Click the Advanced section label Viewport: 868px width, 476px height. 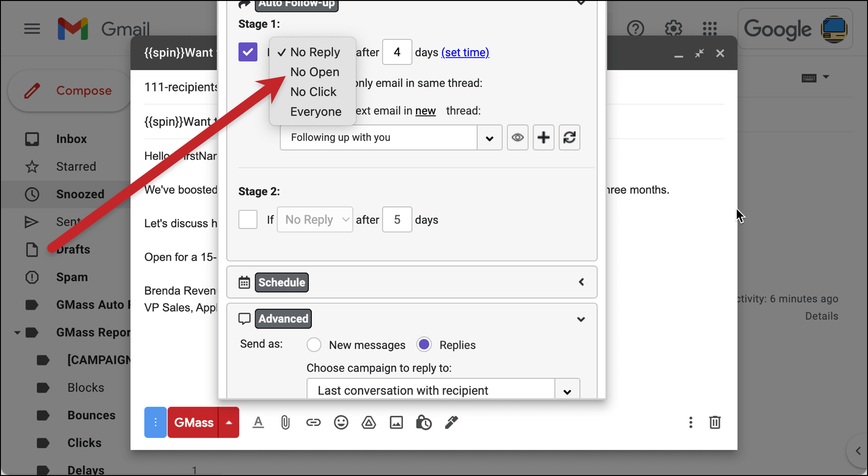[x=283, y=319]
